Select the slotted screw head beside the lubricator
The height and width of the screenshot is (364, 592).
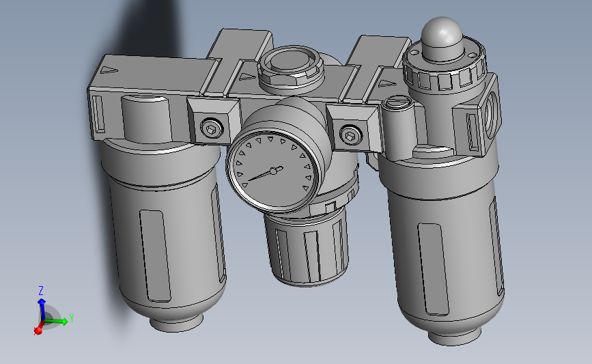[397, 101]
